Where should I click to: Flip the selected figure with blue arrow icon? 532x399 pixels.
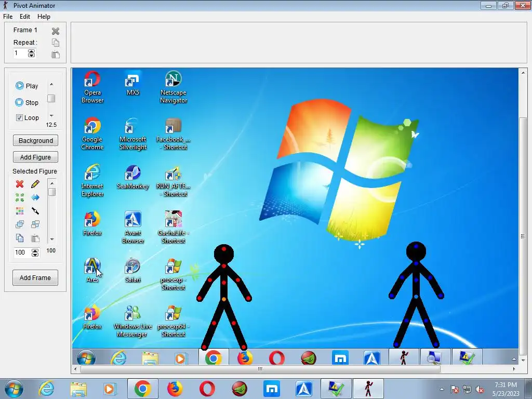35,197
